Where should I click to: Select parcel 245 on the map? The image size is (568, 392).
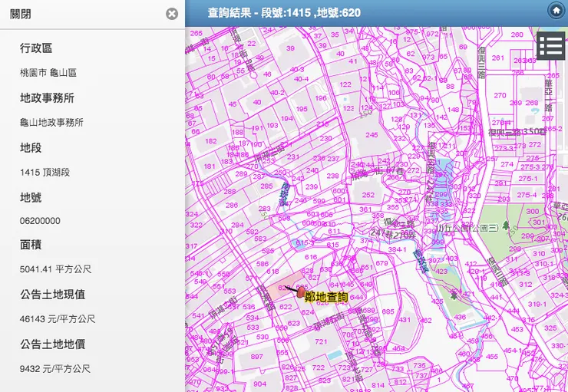[x=372, y=135]
